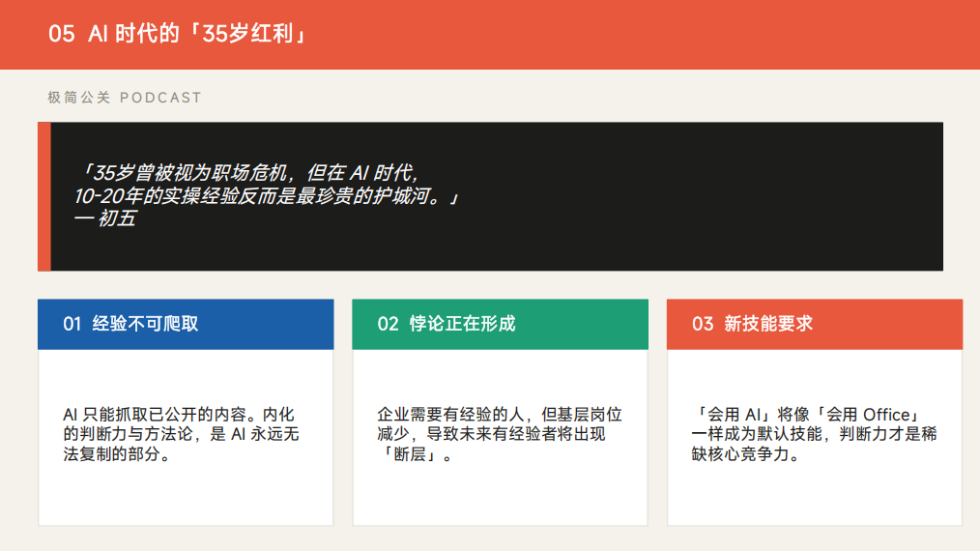980x551 pixels.
Task: Click the paragraph starting "AI 只能抓取已公开的内容"
Action: 181,434
